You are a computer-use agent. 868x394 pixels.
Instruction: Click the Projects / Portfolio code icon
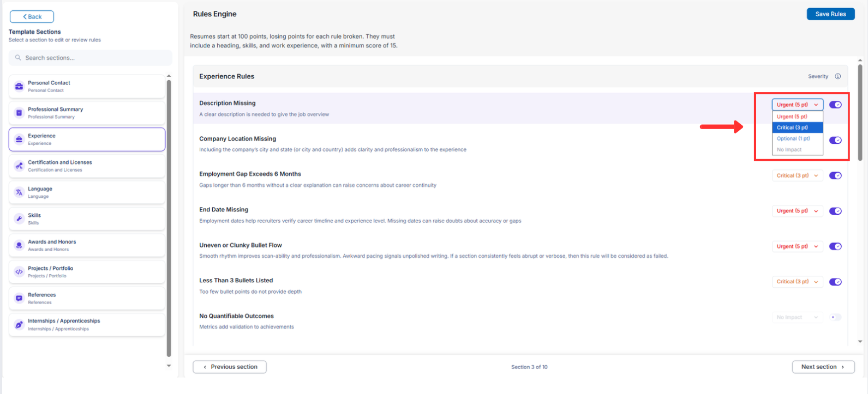click(19, 271)
